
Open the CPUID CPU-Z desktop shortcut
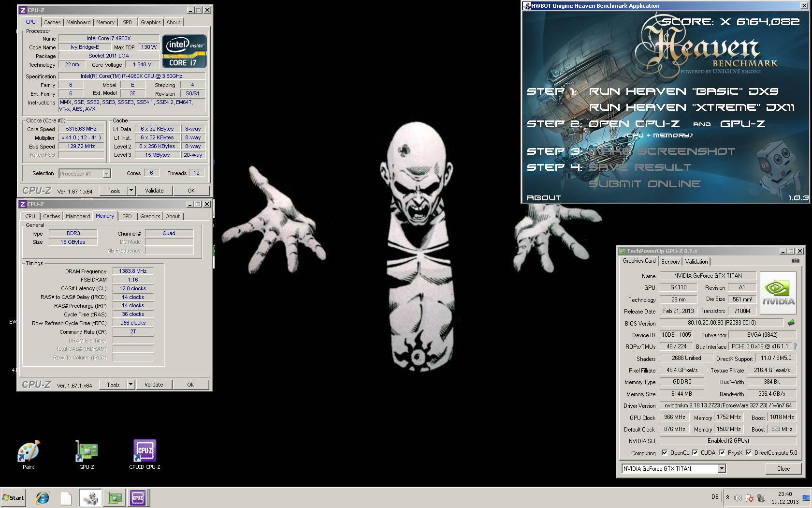[x=145, y=454]
